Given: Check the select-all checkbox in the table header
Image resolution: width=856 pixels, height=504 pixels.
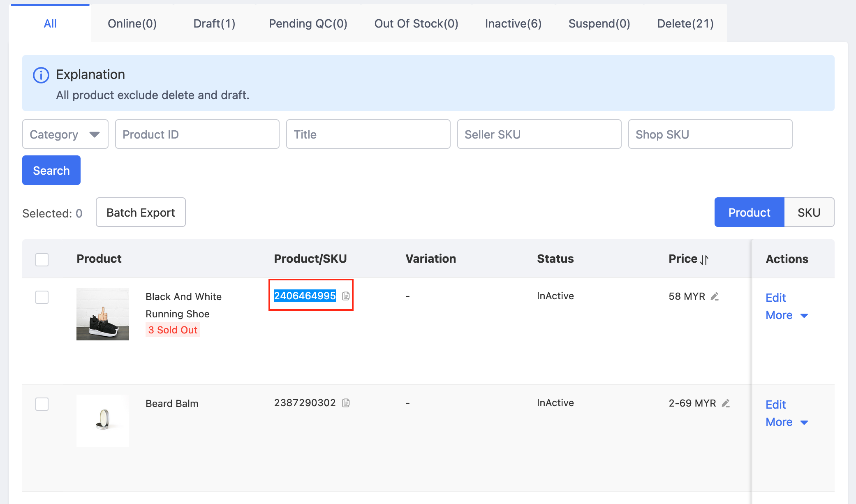Looking at the screenshot, I should click(x=42, y=259).
